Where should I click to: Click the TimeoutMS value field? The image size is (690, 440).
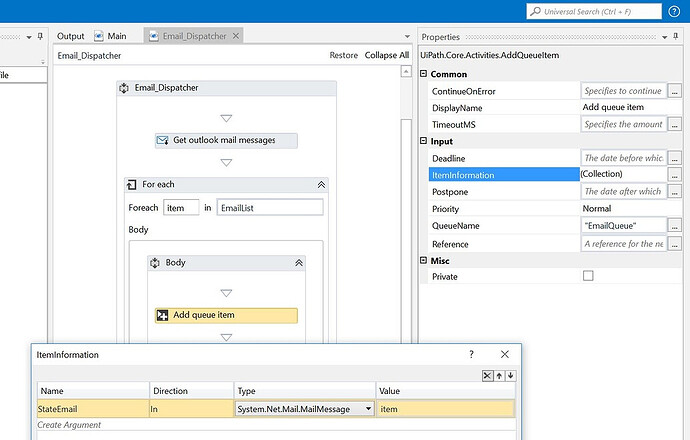tap(623, 124)
